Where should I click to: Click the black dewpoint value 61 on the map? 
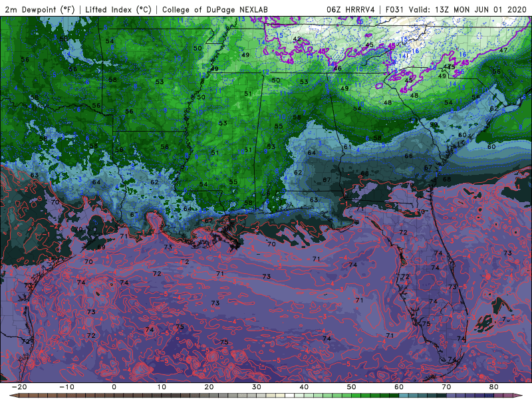pyautogui.click(x=347, y=147)
